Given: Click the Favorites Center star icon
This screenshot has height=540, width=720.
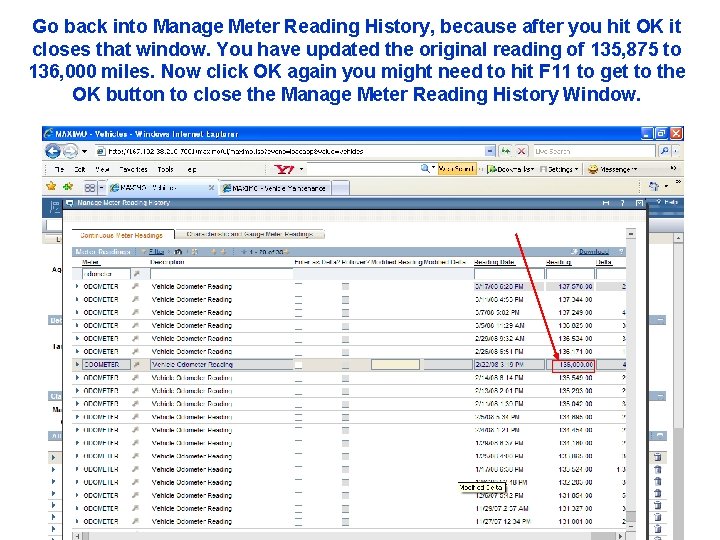Looking at the screenshot, I should (x=51, y=186).
